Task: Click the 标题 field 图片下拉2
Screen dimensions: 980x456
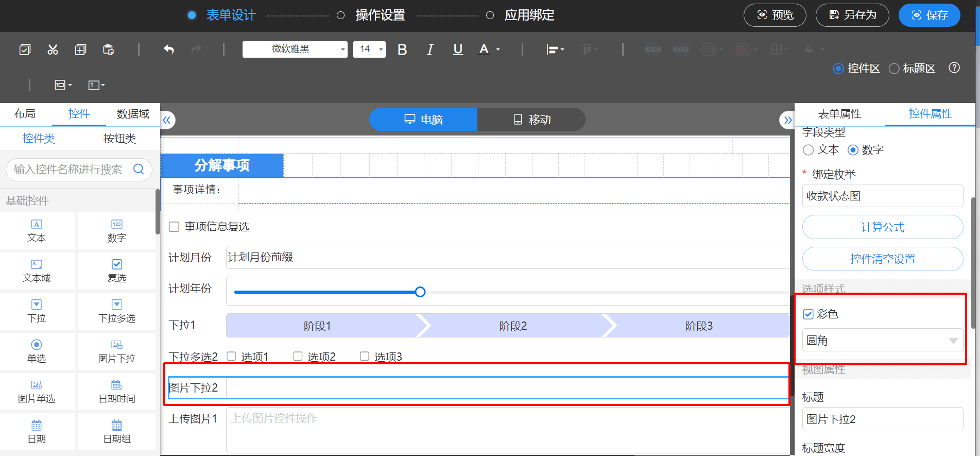Action: pyautogui.click(x=883, y=419)
